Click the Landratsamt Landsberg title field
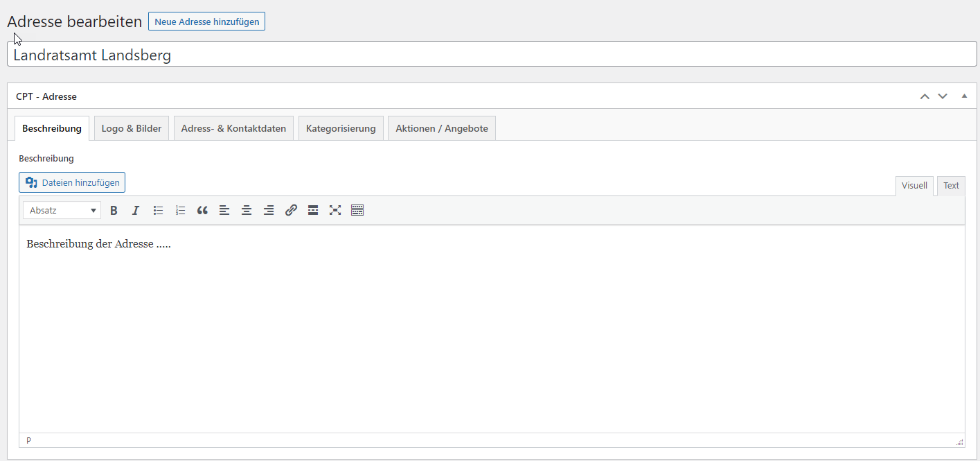Viewport: 980px width, 461px height. coord(492,55)
